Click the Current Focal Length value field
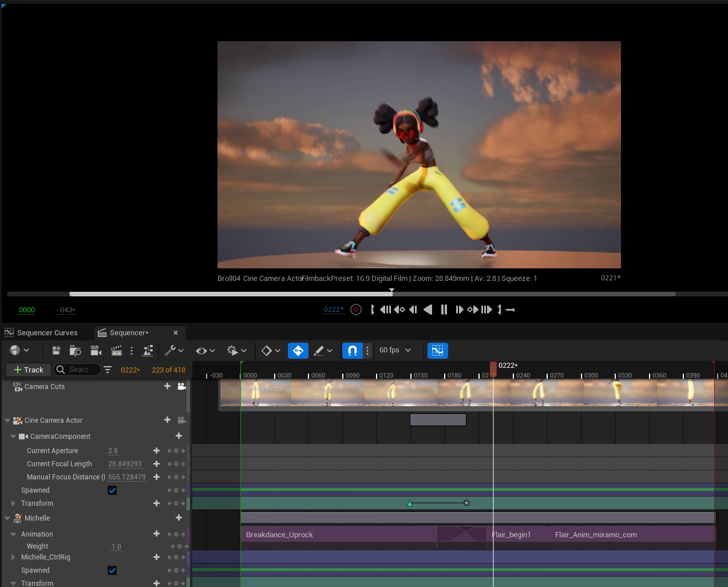The image size is (728, 587). click(125, 464)
